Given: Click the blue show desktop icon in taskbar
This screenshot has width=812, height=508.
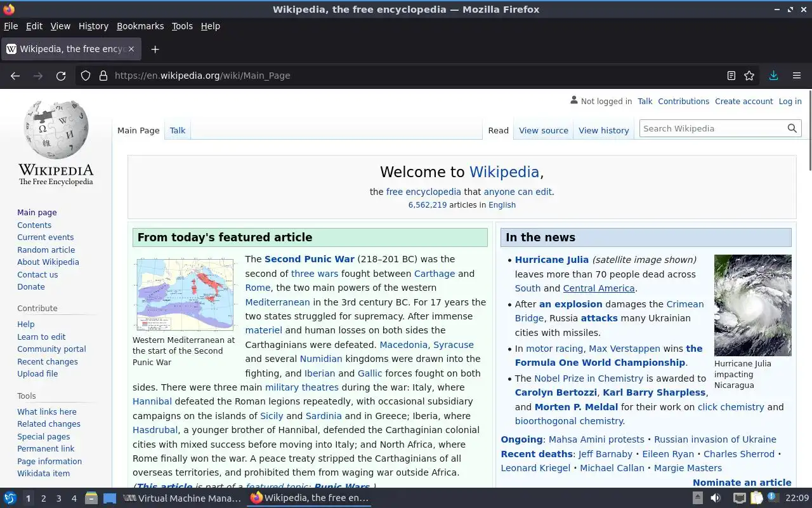Looking at the screenshot, I should pyautogui.click(x=110, y=498).
